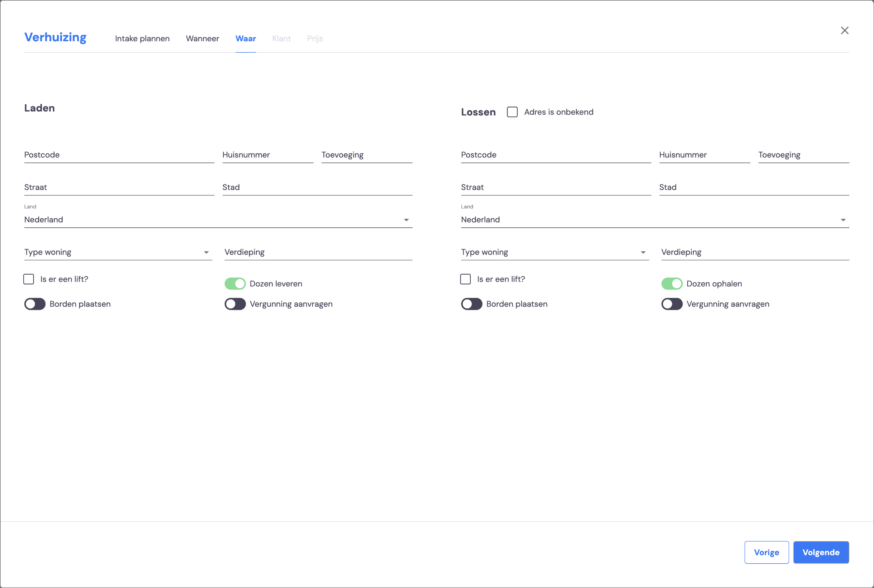Click the Volgende button
The image size is (874, 588).
[821, 552]
